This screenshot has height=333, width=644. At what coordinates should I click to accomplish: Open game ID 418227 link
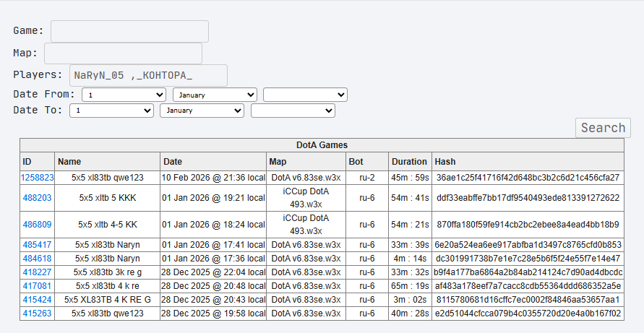point(38,272)
